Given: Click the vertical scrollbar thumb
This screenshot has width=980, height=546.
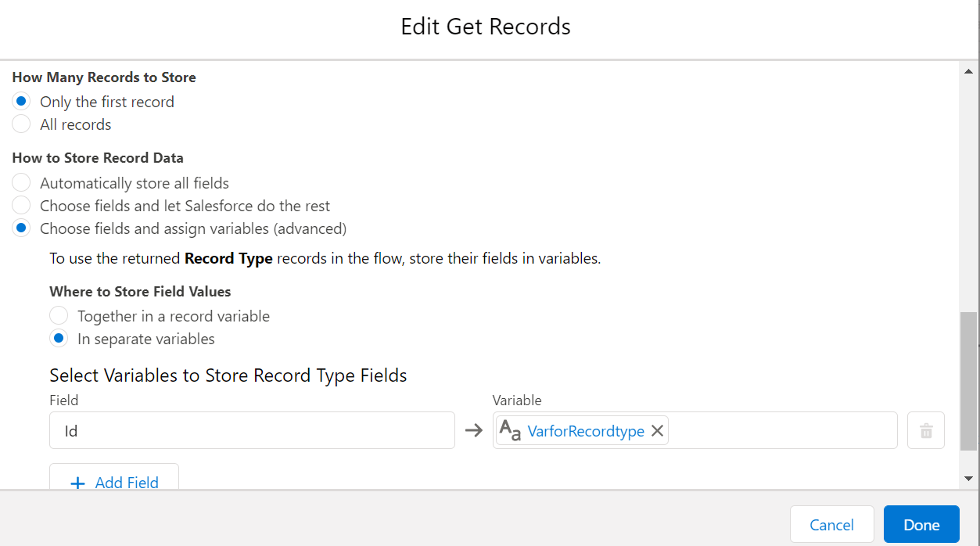Looking at the screenshot, I should tap(968, 381).
